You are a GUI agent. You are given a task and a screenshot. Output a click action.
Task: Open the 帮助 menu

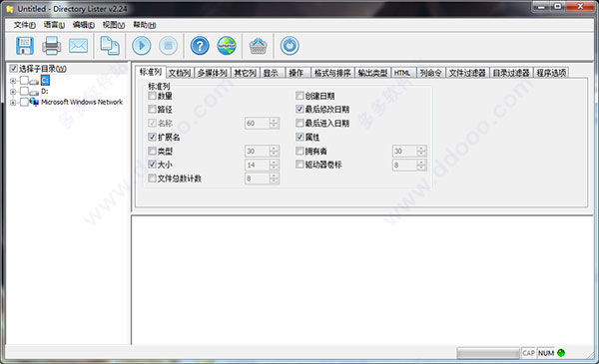click(x=144, y=25)
